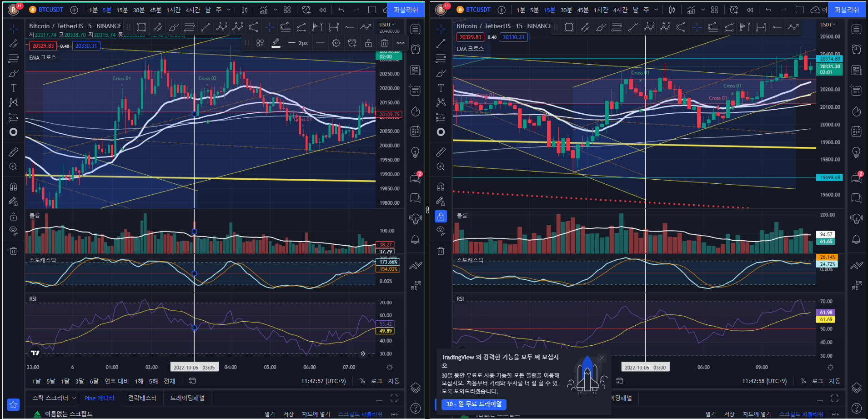
Task: Click 퍼블리쉬 button in left window
Action: [406, 10]
